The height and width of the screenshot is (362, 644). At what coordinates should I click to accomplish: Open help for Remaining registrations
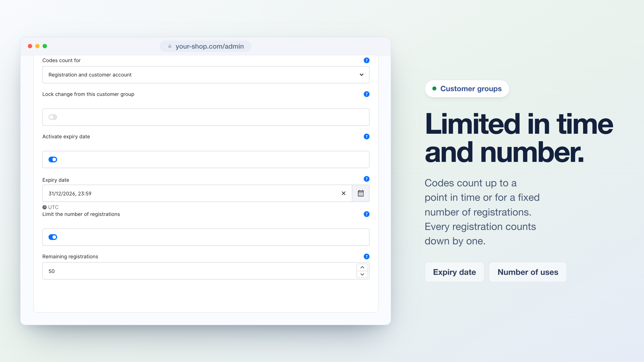tap(366, 256)
